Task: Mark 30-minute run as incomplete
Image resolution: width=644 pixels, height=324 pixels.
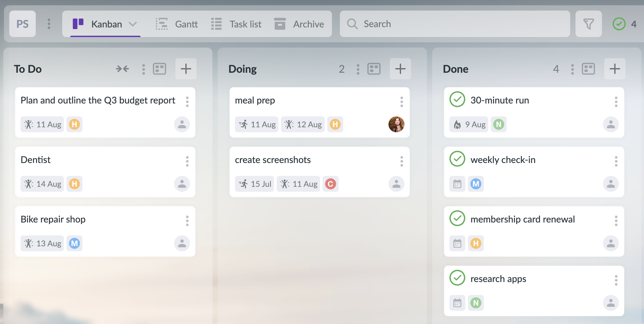Action: [x=457, y=100]
